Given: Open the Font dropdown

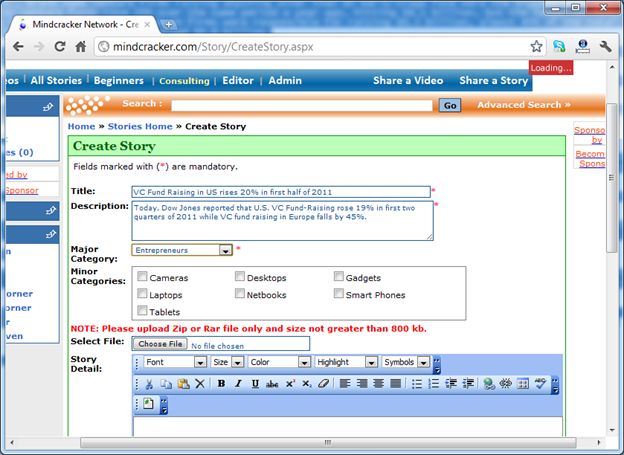Looking at the screenshot, I should [175, 362].
